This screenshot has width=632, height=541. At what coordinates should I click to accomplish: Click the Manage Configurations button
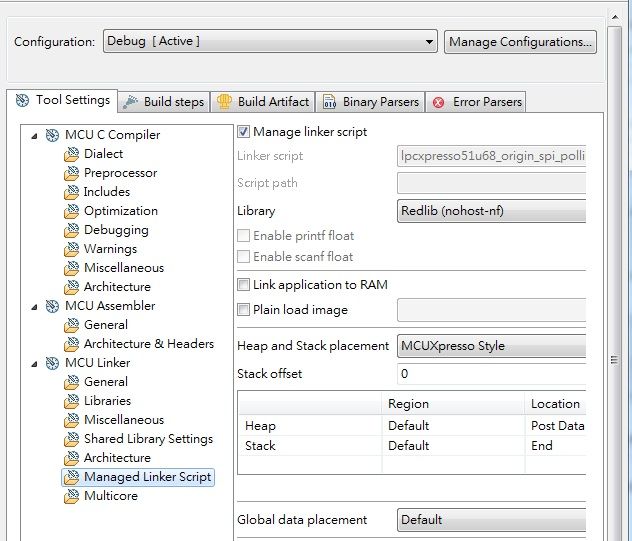coord(520,41)
